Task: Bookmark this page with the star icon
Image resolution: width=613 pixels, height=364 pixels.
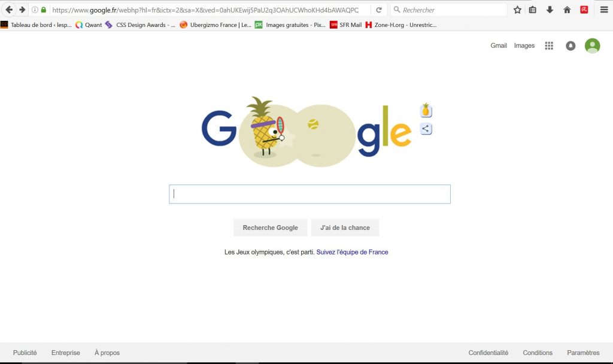Action: coord(517,10)
